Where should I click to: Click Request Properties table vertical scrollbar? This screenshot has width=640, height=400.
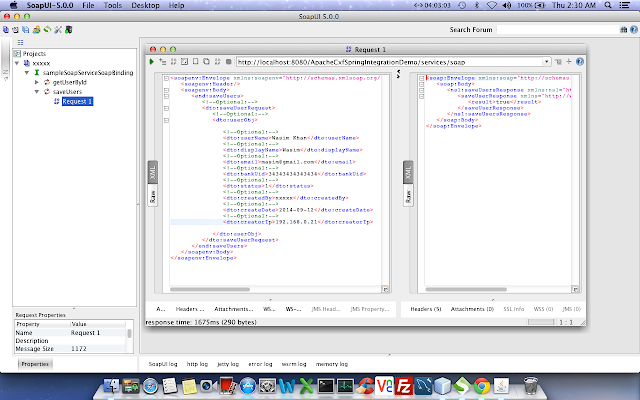(x=129, y=333)
